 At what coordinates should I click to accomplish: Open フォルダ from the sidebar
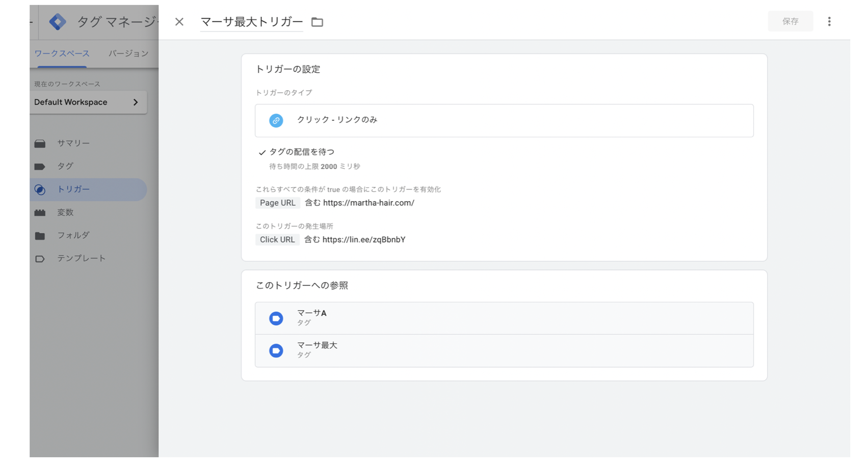(x=73, y=235)
